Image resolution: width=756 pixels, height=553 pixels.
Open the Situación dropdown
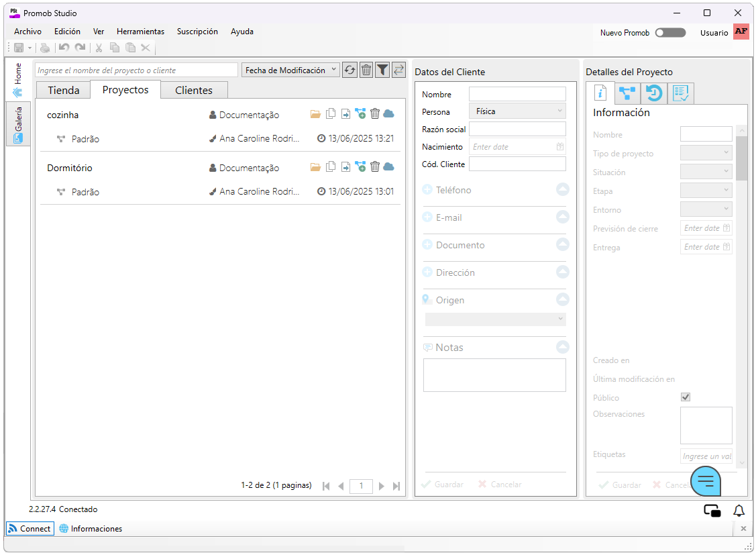[706, 172]
